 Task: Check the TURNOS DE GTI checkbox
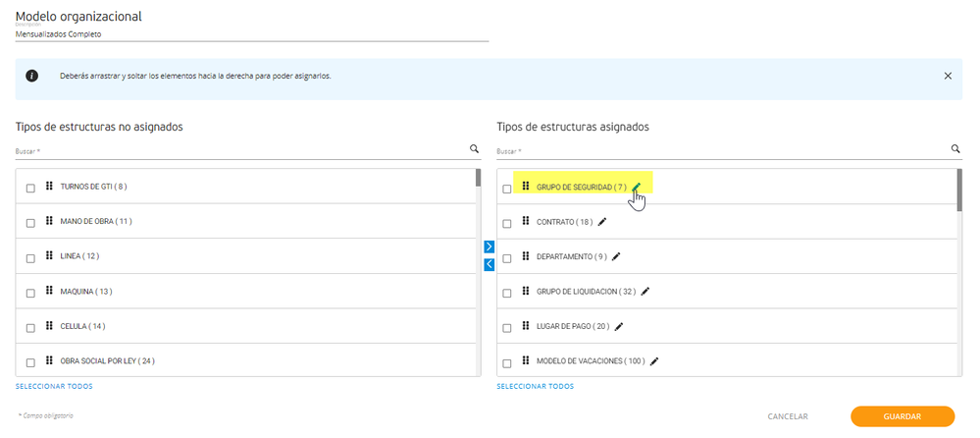tap(30, 189)
